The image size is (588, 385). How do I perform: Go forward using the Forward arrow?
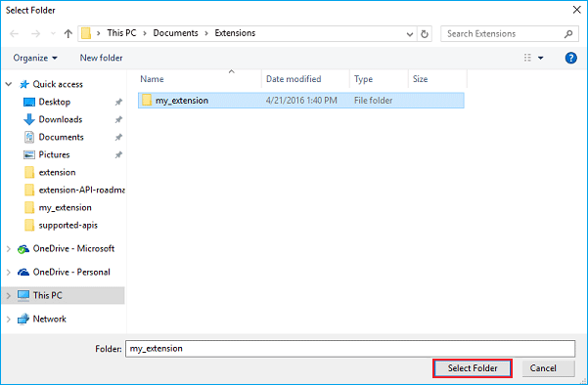click(x=35, y=33)
